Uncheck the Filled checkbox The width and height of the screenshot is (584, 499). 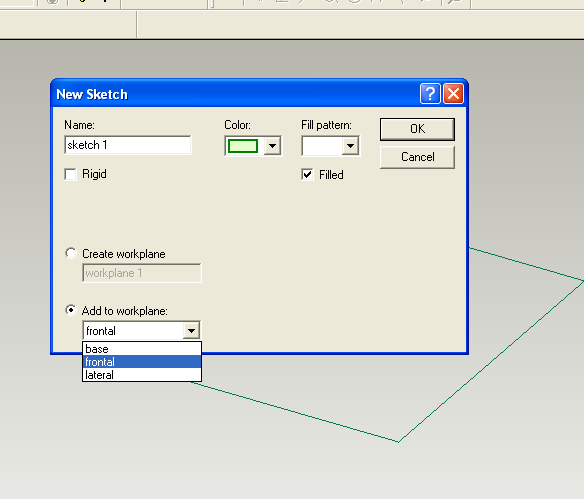307,175
